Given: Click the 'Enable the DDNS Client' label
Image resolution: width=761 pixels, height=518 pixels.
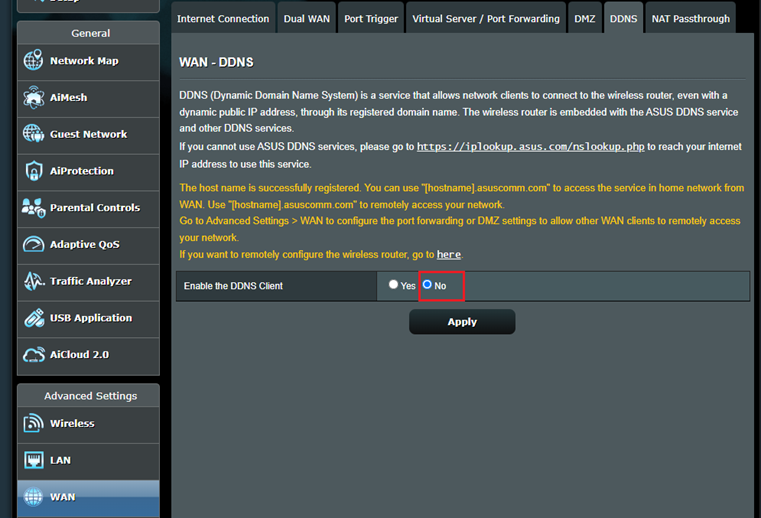Looking at the screenshot, I should point(233,286).
